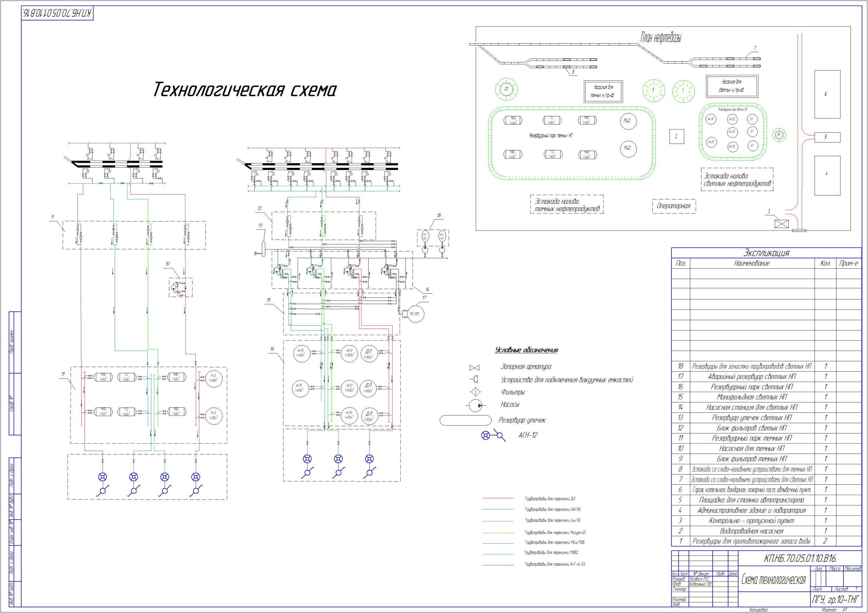This screenshot has width=868, height=613.
Task: Click table row 'Насосная станция для светлых НП'
Action: coord(766,407)
